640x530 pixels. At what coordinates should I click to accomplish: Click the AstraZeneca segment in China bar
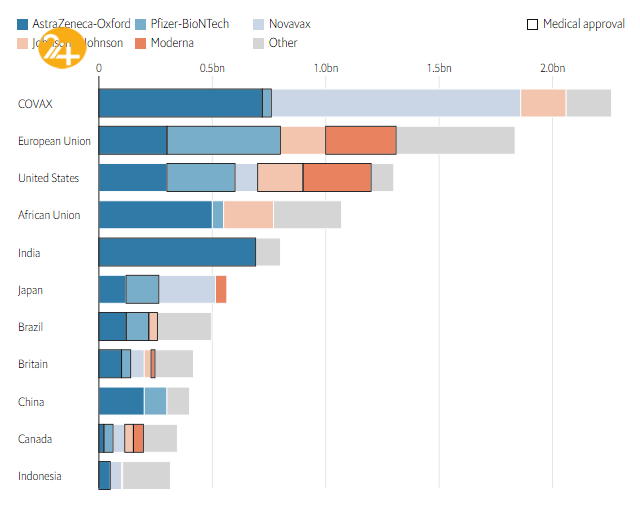point(121,401)
